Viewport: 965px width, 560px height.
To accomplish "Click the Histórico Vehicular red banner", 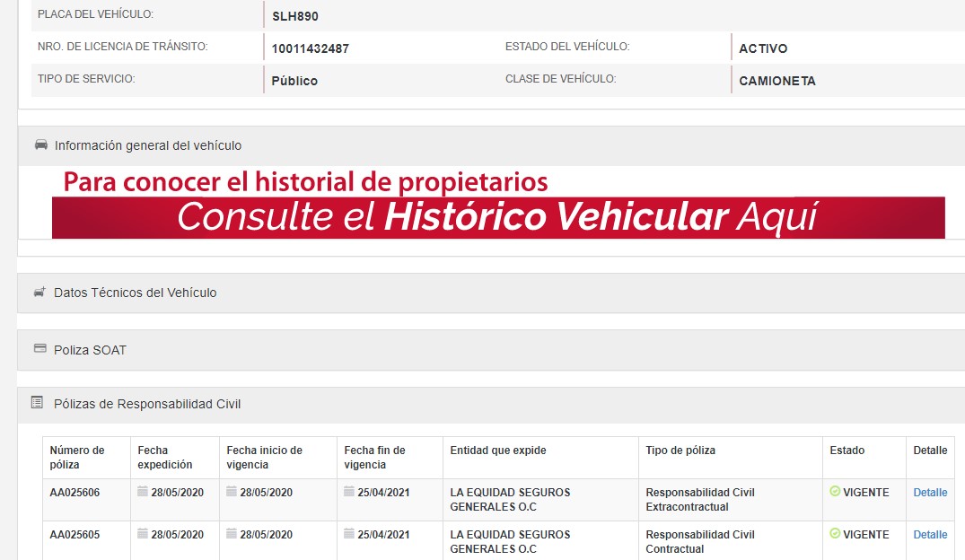I will pyautogui.click(x=498, y=217).
